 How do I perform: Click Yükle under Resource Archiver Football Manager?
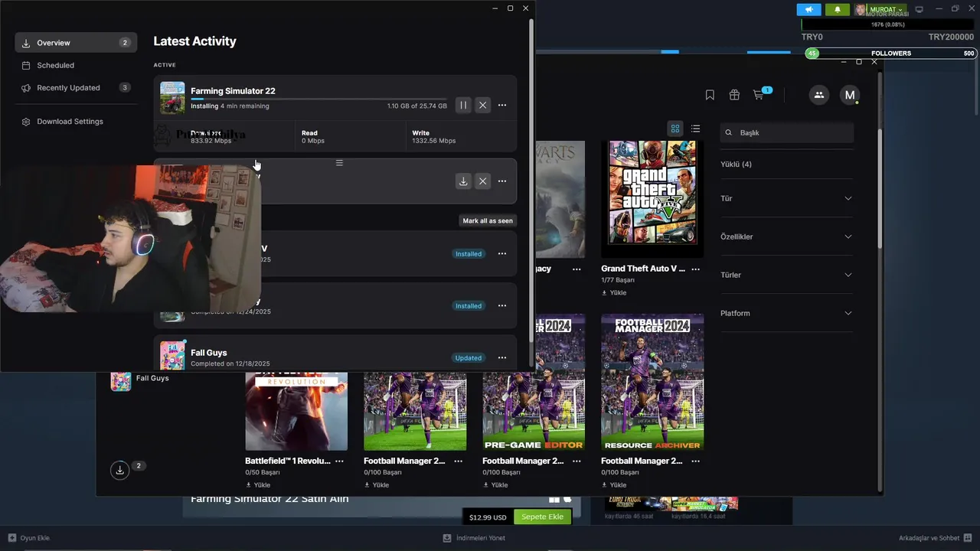(614, 484)
